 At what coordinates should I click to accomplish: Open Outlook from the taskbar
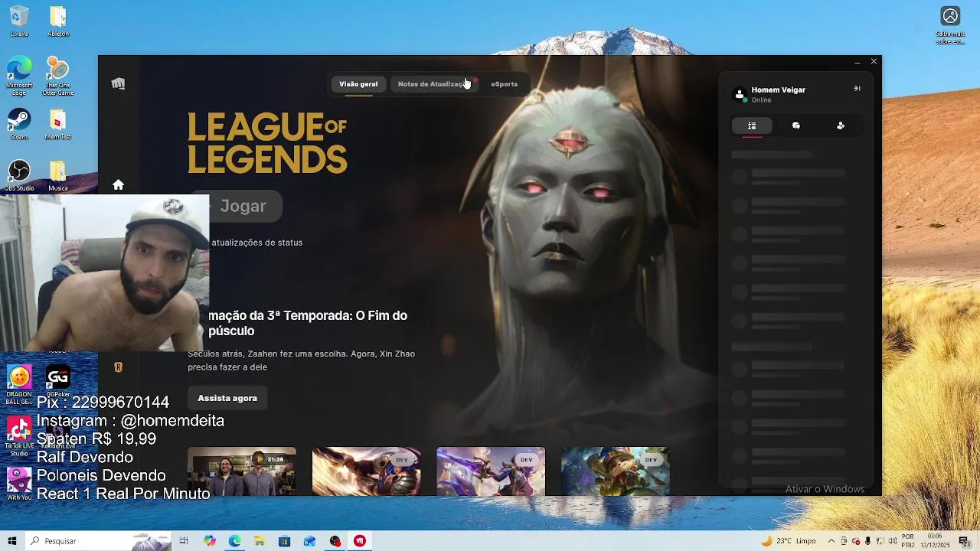pyautogui.click(x=309, y=541)
